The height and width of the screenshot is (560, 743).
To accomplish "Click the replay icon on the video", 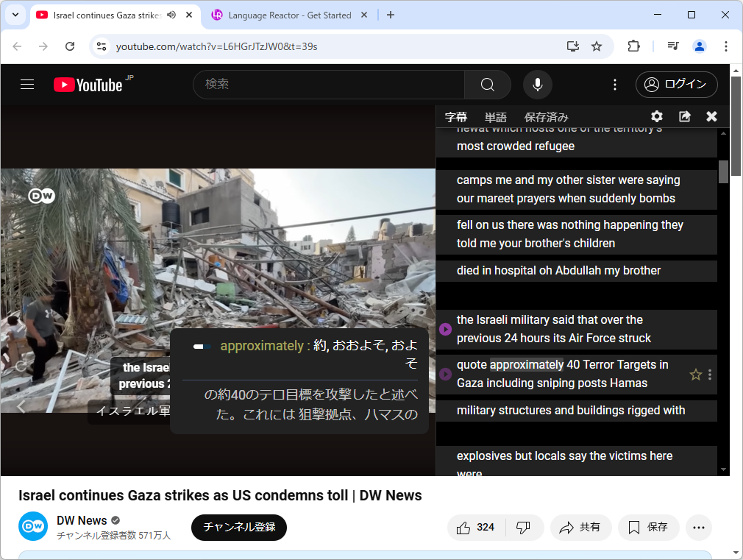I will (21, 366).
